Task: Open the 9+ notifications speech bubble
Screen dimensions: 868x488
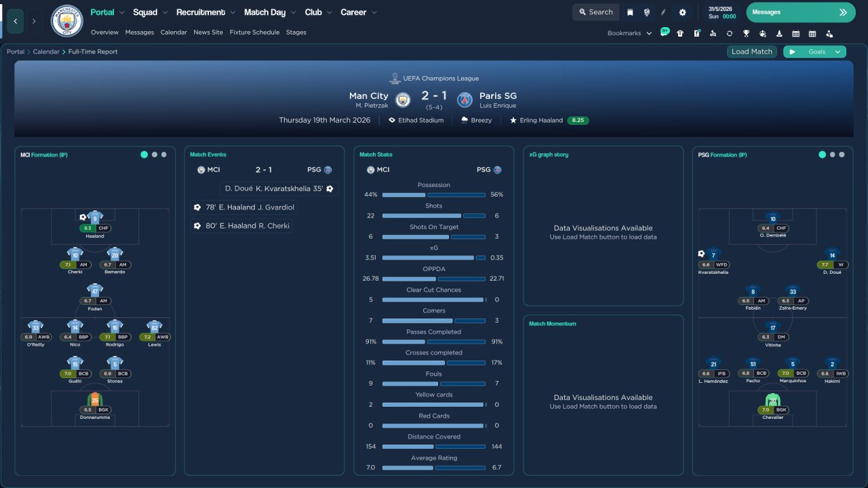Action: tap(665, 31)
